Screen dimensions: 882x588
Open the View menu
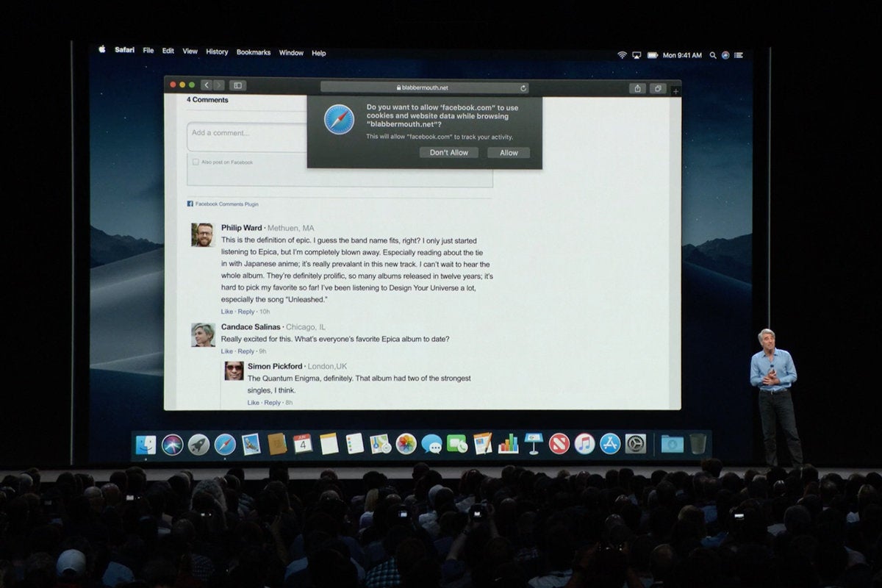tap(190, 51)
